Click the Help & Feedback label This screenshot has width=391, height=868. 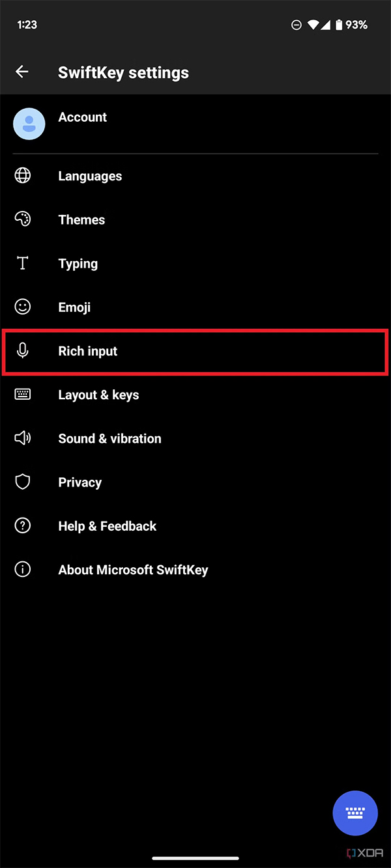tap(107, 525)
